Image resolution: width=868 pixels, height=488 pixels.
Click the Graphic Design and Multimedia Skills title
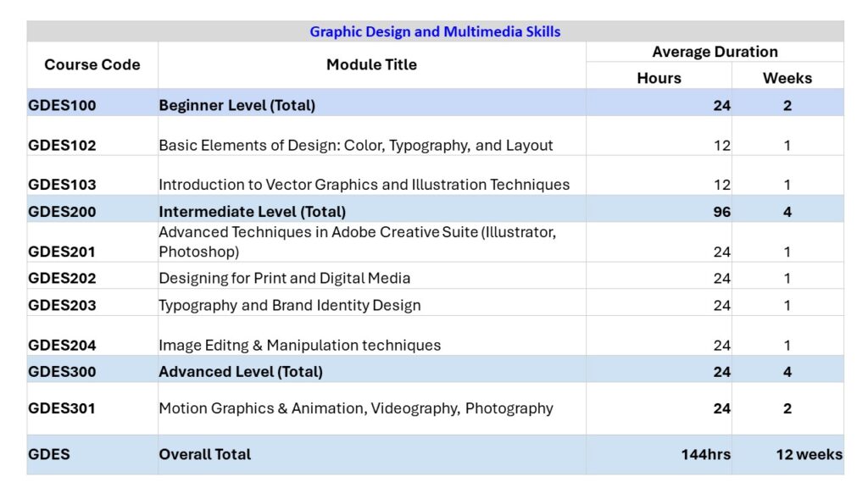click(435, 31)
